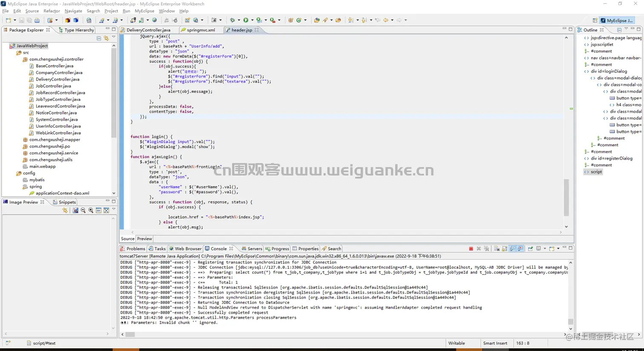The width and height of the screenshot is (644, 351).
Task: Select UserInfoController.java in Package Explorer
Action: click(x=58, y=126)
